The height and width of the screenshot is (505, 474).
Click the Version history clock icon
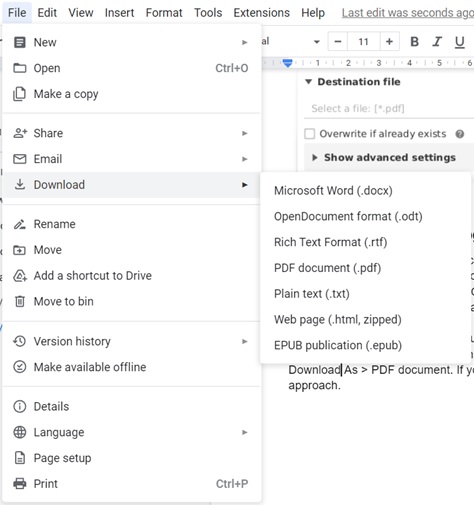click(x=20, y=341)
